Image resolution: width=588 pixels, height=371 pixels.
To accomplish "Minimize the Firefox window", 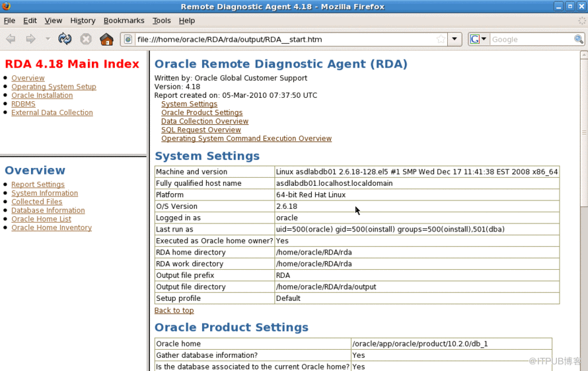I will (559, 7).
